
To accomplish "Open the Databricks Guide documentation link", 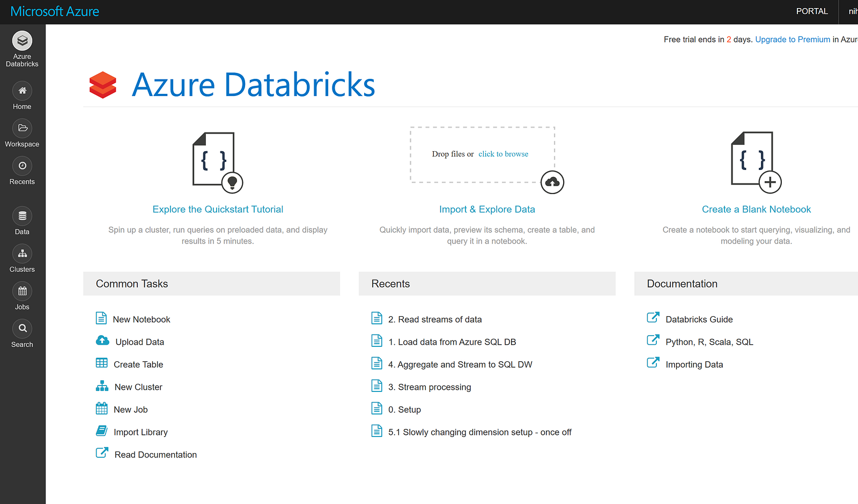I will pos(699,320).
